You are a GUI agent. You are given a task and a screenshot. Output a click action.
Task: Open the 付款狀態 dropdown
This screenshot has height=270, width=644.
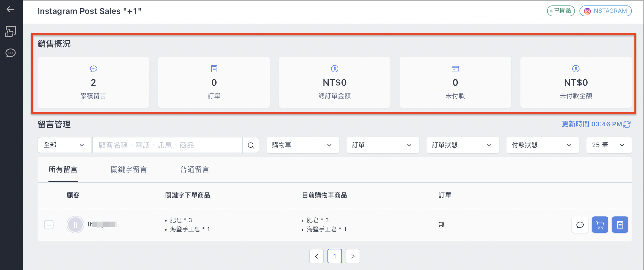(x=543, y=145)
